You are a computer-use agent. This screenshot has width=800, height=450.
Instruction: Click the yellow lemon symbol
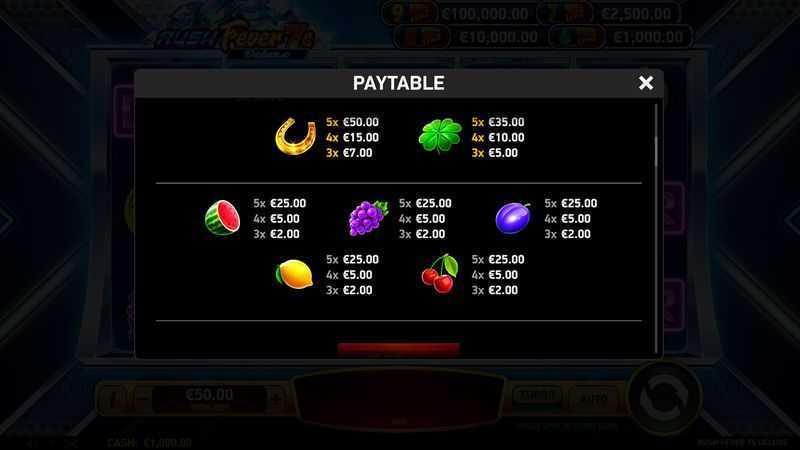(x=294, y=274)
